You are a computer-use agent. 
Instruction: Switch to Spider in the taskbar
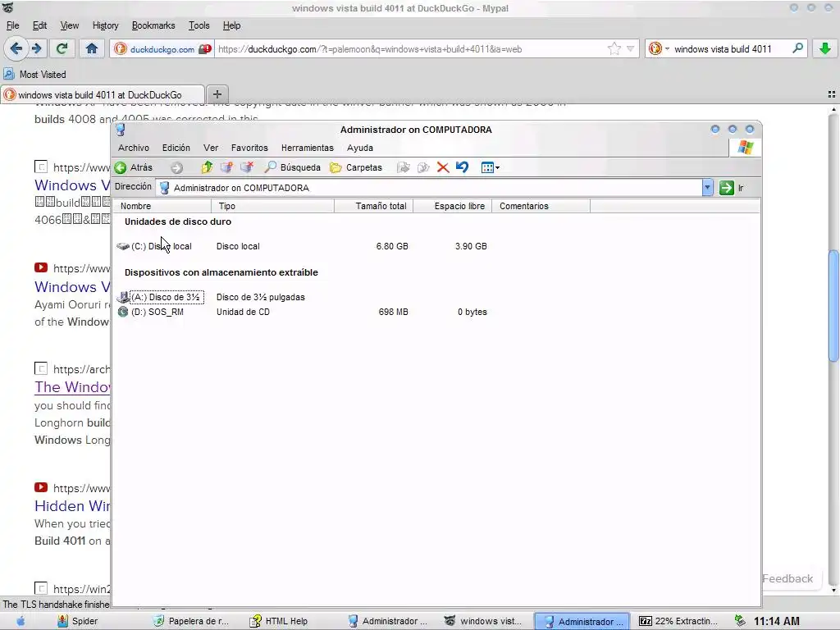[78, 621]
